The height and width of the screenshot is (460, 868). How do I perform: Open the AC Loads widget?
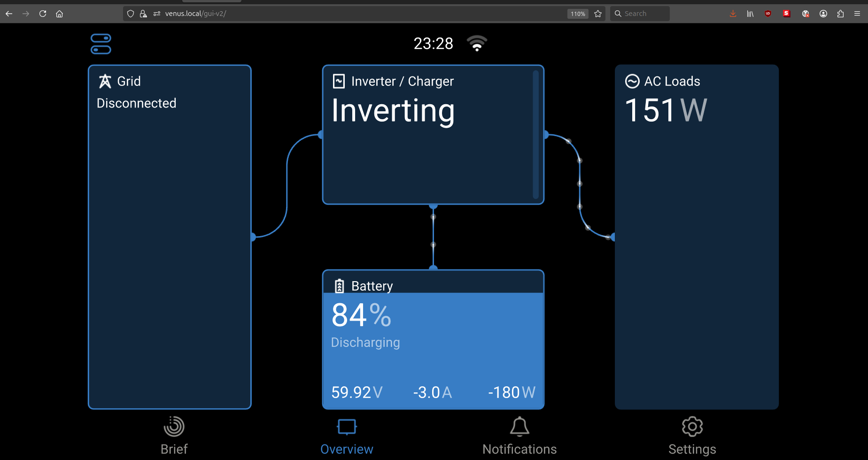697,237
